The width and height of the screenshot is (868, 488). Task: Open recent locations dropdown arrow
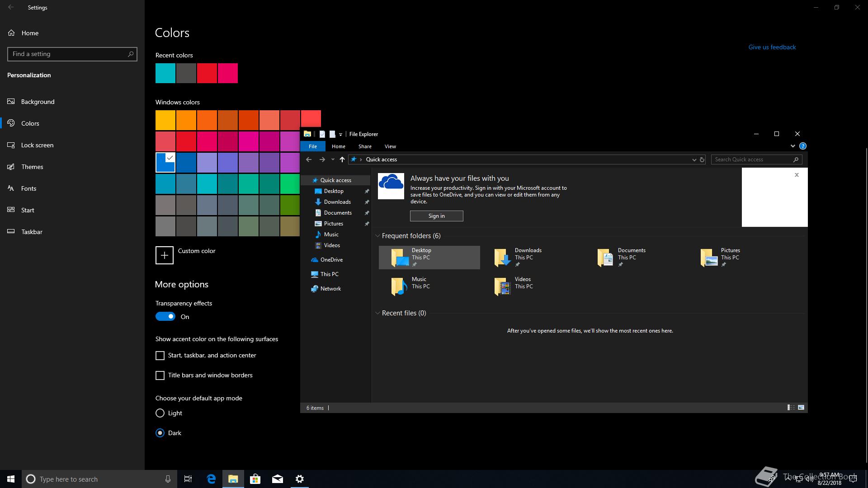click(333, 160)
